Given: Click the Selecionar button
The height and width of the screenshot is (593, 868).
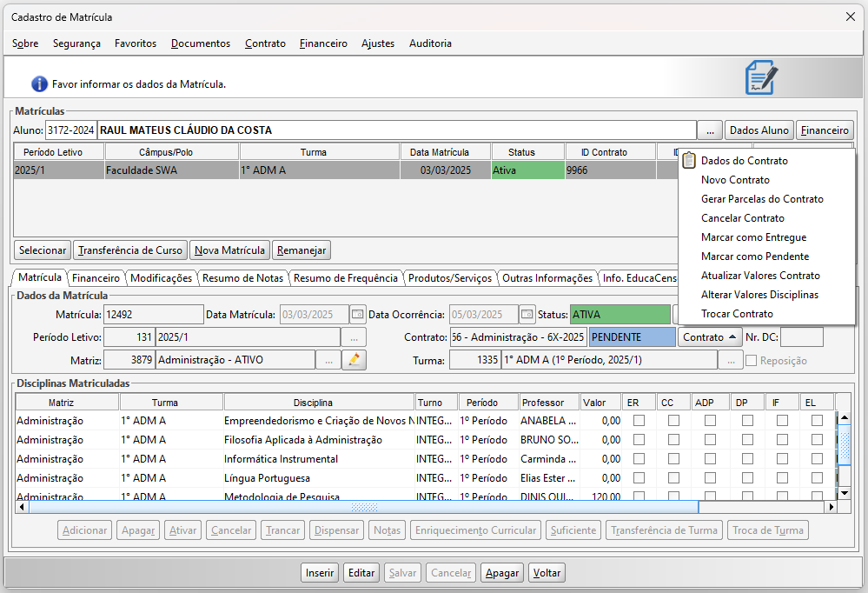Looking at the screenshot, I should click(x=43, y=250).
